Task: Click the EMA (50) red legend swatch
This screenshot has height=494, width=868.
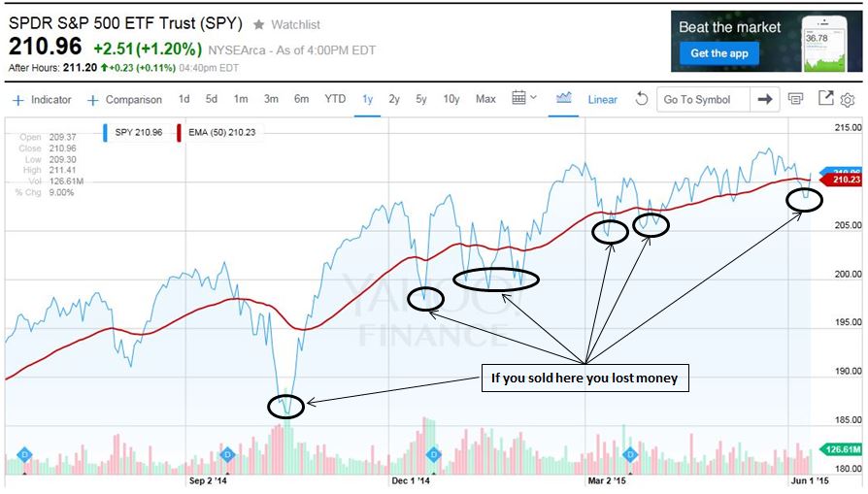Action: (179, 134)
